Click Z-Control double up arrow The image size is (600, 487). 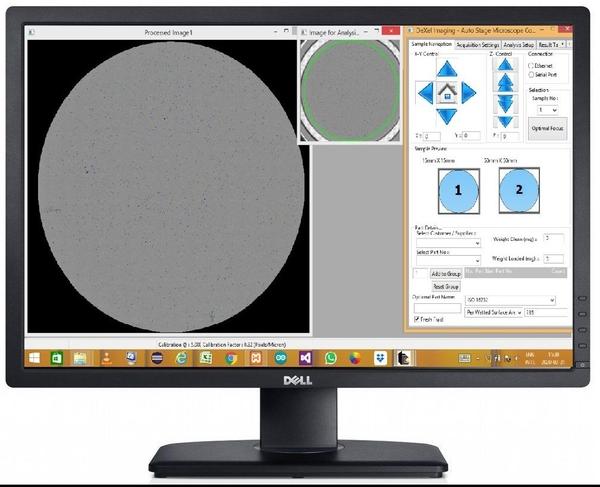pyautogui.click(x=505, y=83)
